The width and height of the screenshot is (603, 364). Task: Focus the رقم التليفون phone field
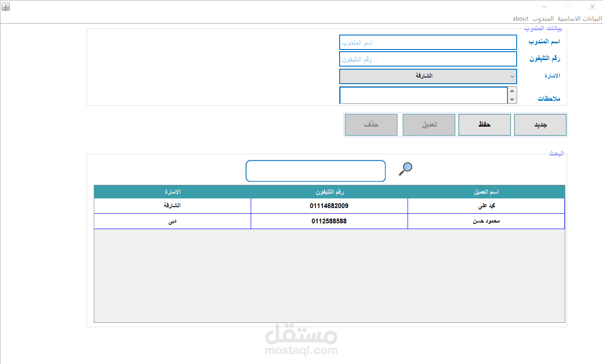(x=428, y=59)
